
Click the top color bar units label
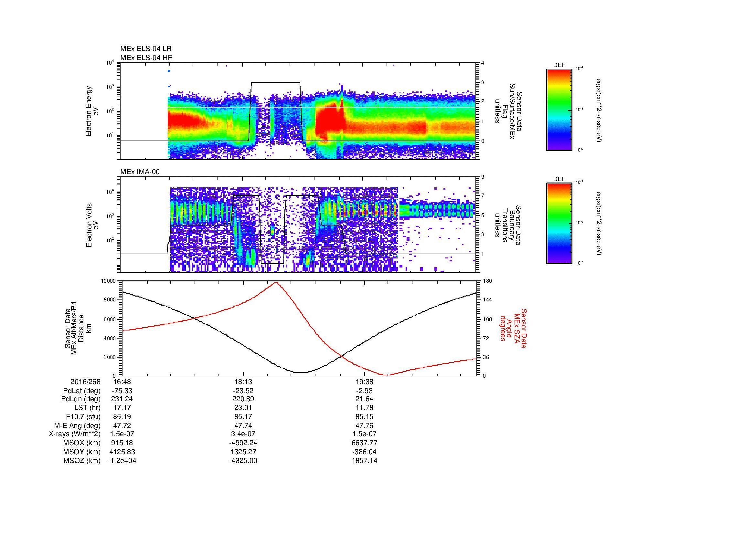coord(599,110)
